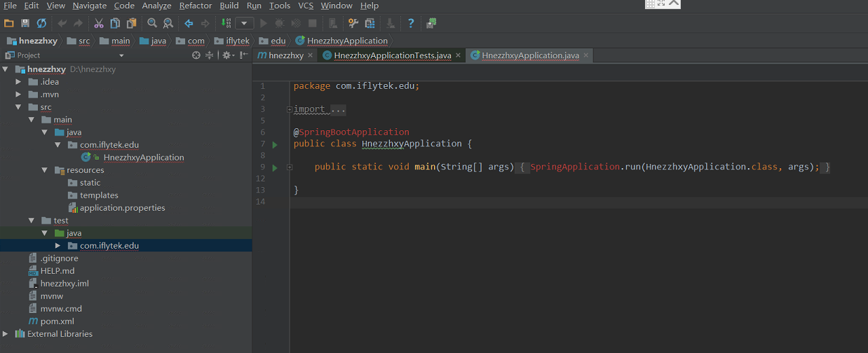868x353 pixels.
Task: Expand com.iflytek.edu under test java
Action: tap(58, 246)
